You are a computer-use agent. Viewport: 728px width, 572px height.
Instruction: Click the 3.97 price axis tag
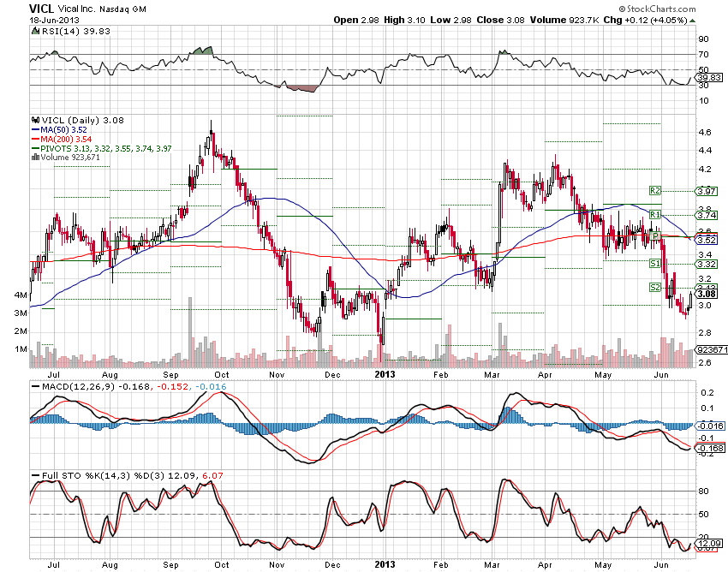coord(707,191)
